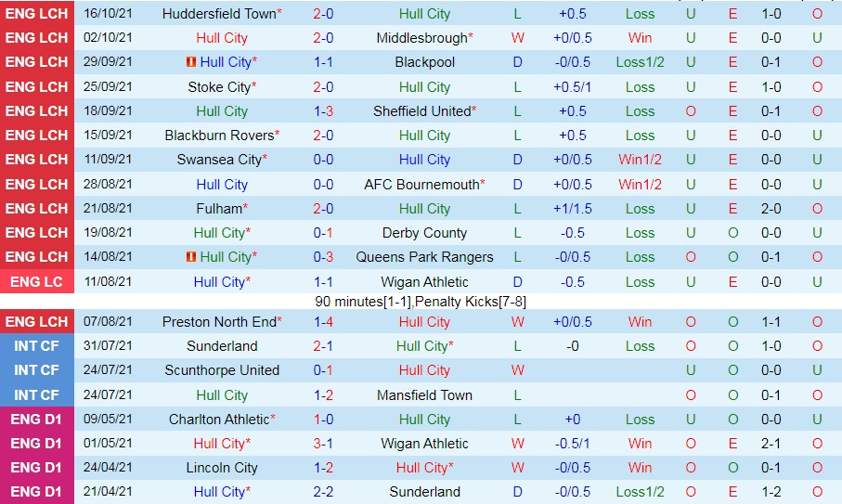Click the Sheffield United team name

(x=422, y=111)
